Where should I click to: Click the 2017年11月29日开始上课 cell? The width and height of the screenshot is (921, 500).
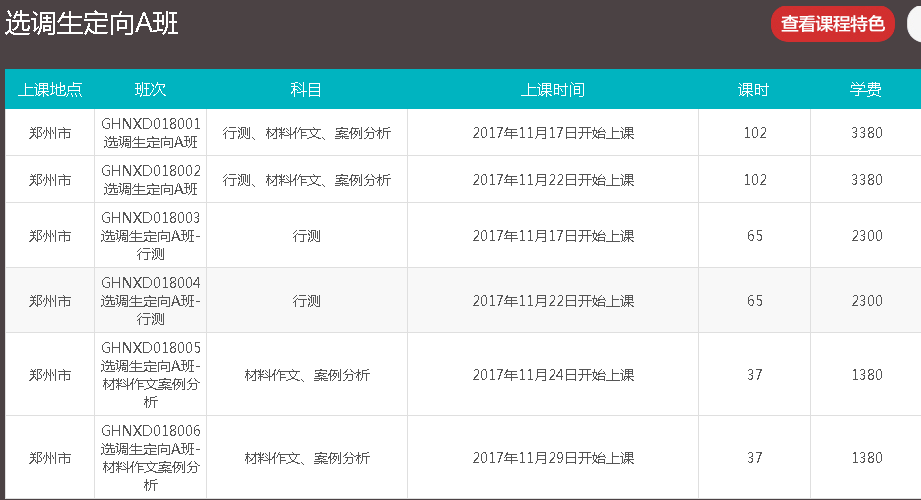pos(553,458)
